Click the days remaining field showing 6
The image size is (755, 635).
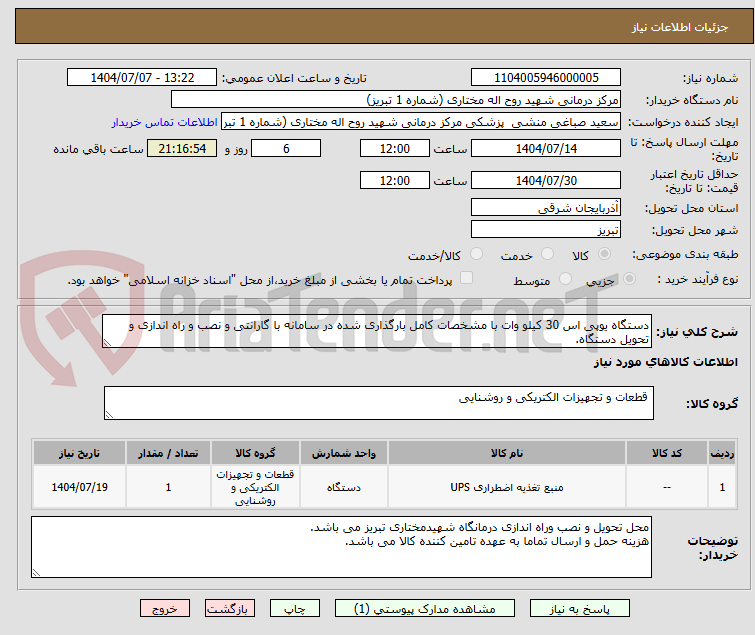pyautogui.click(x=286, y=148)
